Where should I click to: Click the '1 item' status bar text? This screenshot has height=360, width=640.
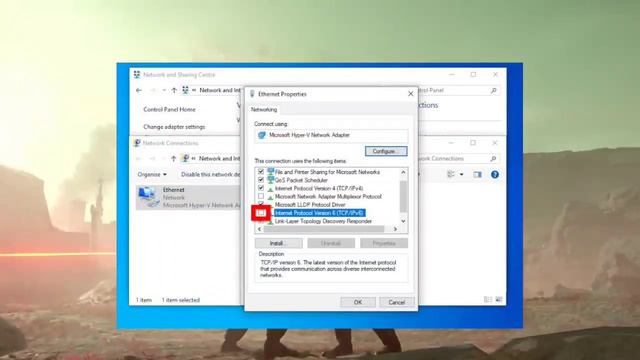pos(144,300)
